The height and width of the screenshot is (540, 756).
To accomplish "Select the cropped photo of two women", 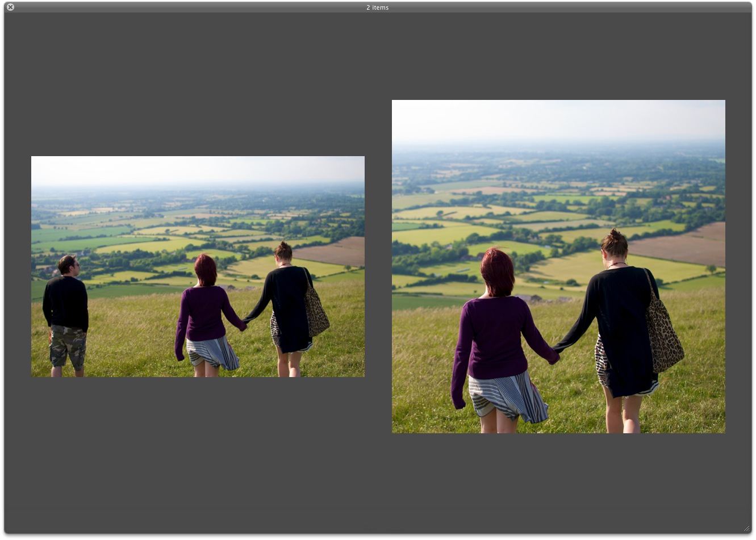I will pos(558,266).
